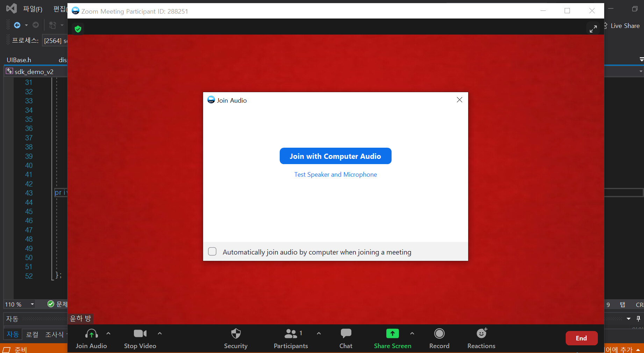644x353 pixels.
Task: Expand the video options arrow beside Stop Video
Action: pos(160,333)
